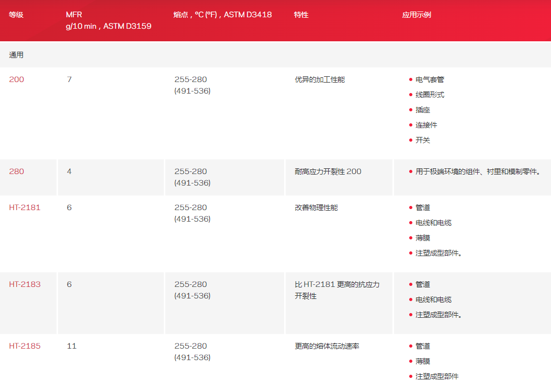The image size is (551, 392).
Task: Click the 熔点 ASTM D3418 column header
Action: pyautogui.click(x=222, y=15)
